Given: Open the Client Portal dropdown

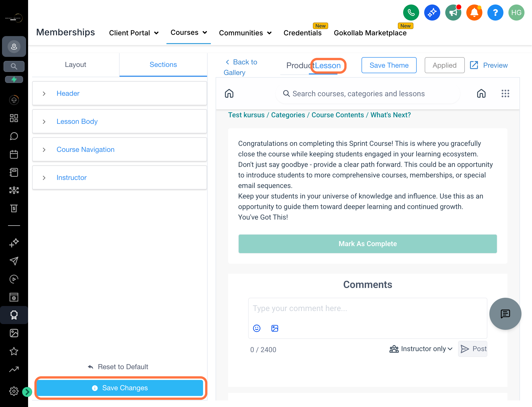Looking at the screenshot, I should click(134, 33).
